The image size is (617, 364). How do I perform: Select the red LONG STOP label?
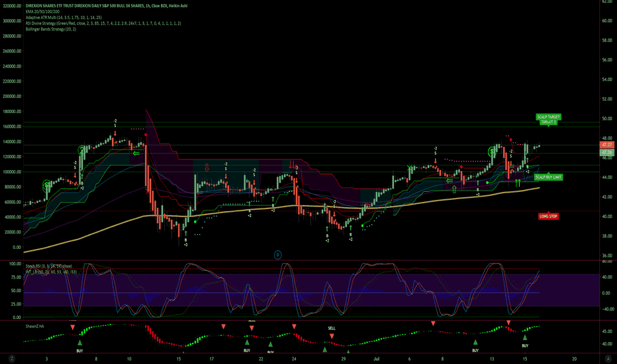[x=548, y=216]
